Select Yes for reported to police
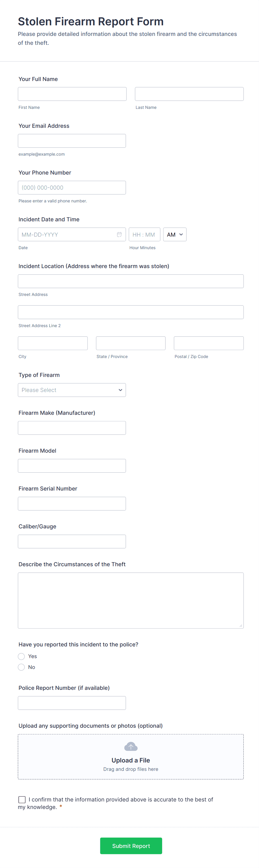Image resolution: width=259 pixels, height=868 pixels. coord(22,656)
